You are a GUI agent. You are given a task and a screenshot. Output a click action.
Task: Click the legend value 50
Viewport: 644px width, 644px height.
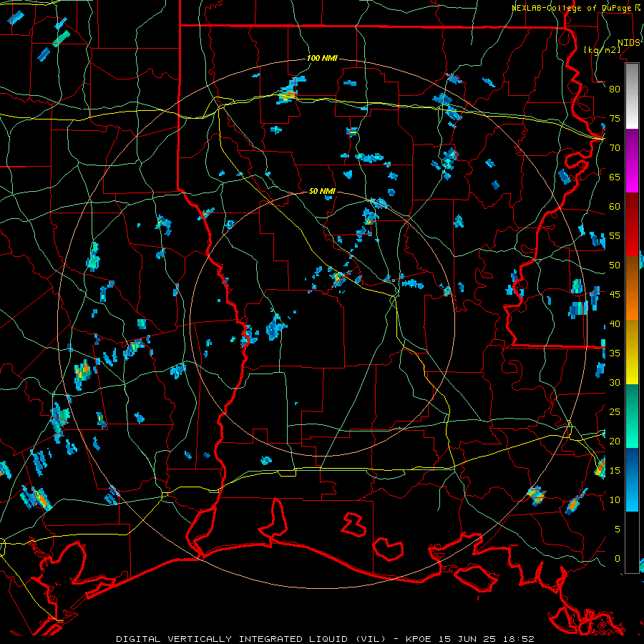coord(615,265)
